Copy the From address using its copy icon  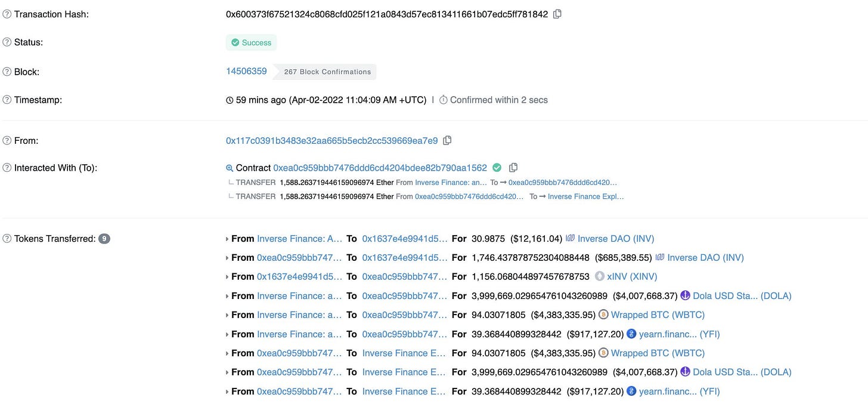[x=447, y=140]
